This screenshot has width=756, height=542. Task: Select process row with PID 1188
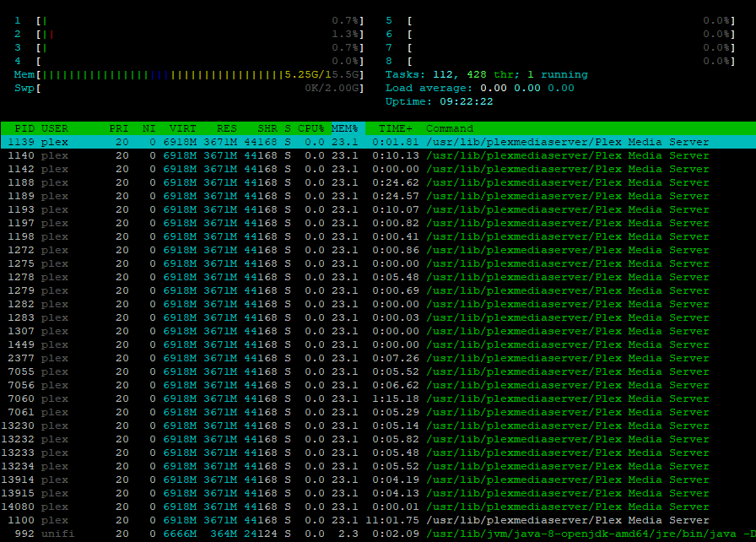378,182
